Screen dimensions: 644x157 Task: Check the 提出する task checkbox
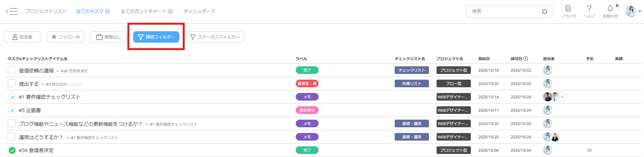(x=12, y=83)
